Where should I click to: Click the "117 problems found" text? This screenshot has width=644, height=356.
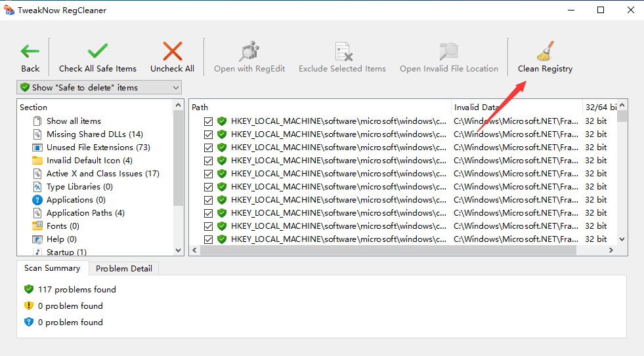click(x=77, y=290)
